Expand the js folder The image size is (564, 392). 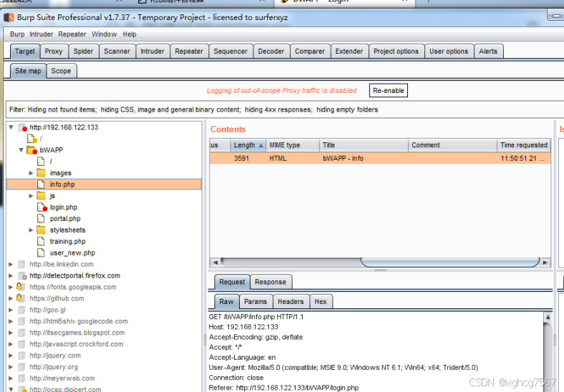(x=31, y=195)
